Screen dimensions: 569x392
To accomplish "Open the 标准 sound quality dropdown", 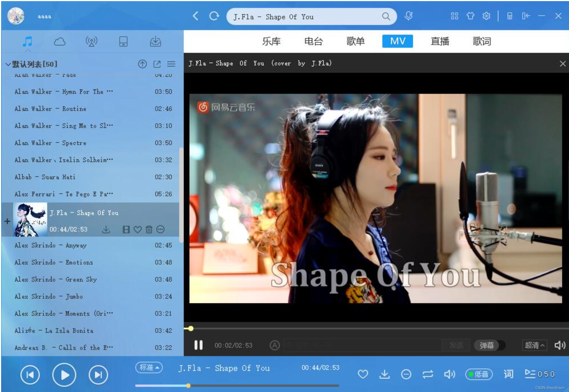I will tap(149, 367).
